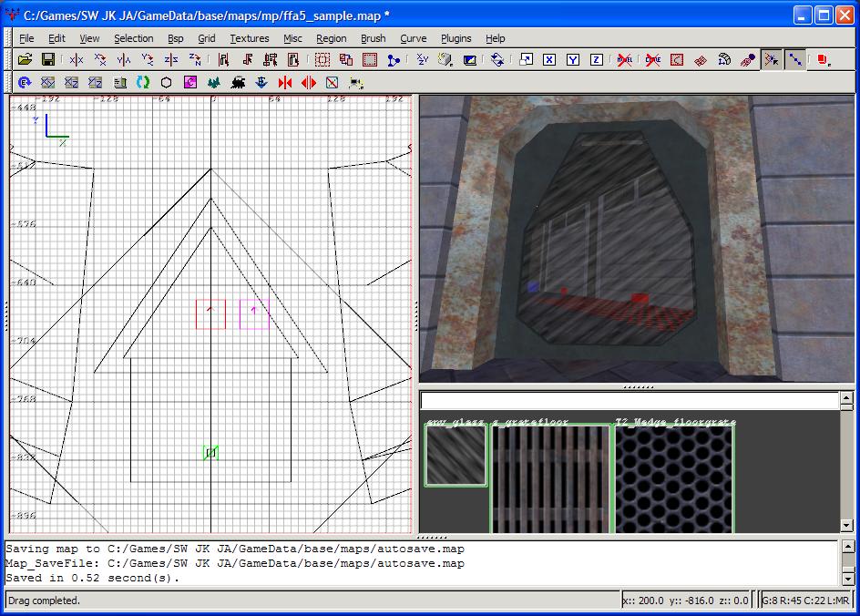Click the texture browser scroll down arrow
Screen dimensions: 860x616
[846, 526]
